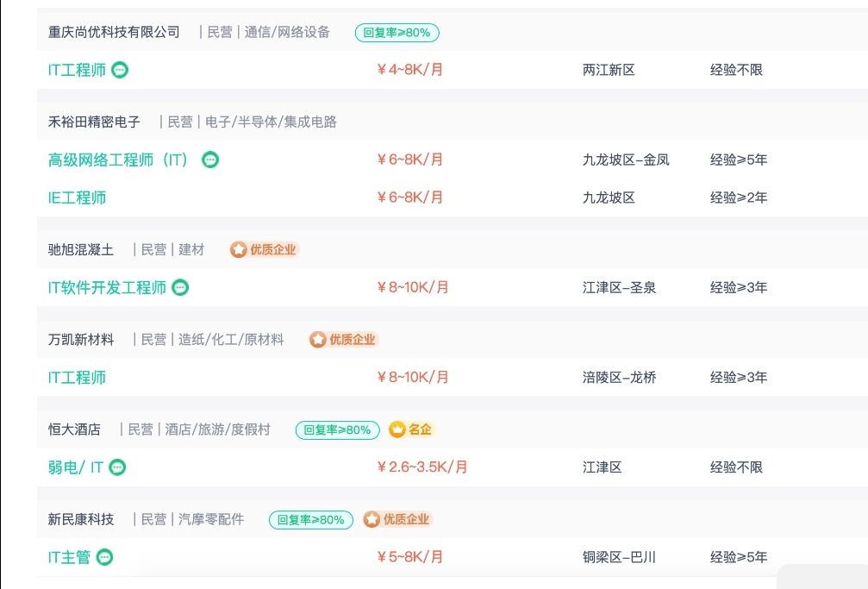Open the IE工程师 job listing
The image size is (868, 589).
click(x=77, y=197)
